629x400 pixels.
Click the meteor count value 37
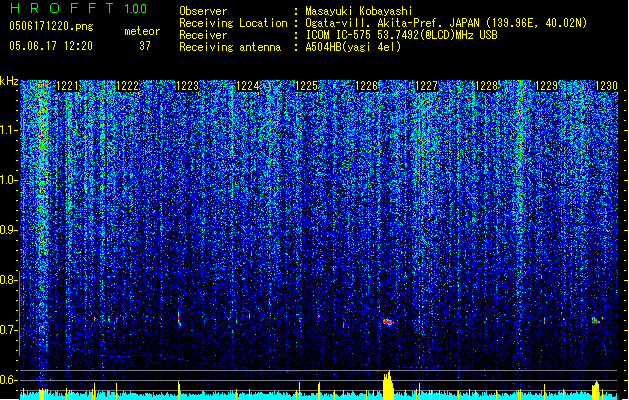point(145,46)
